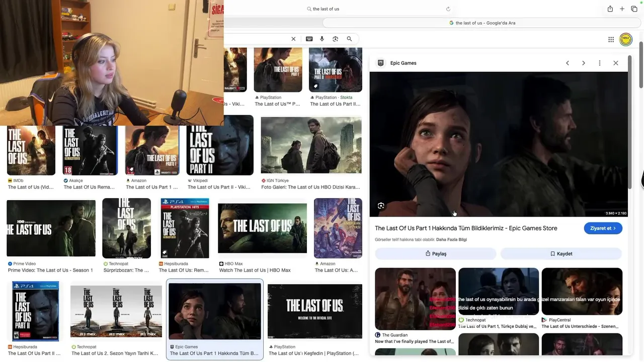Open the PlayStation Stokta Part II thumbnail
This screenshot has height=362, width=644.
[x=335, y=70]
